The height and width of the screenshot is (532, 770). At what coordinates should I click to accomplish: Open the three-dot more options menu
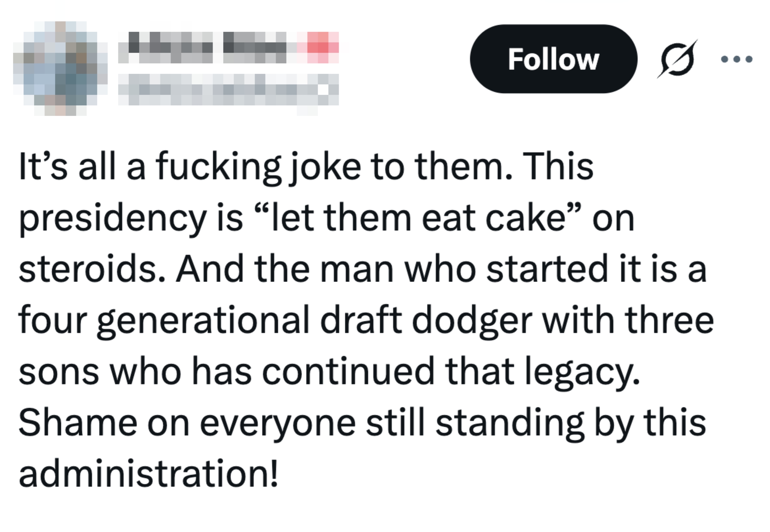tap(736, 59)
